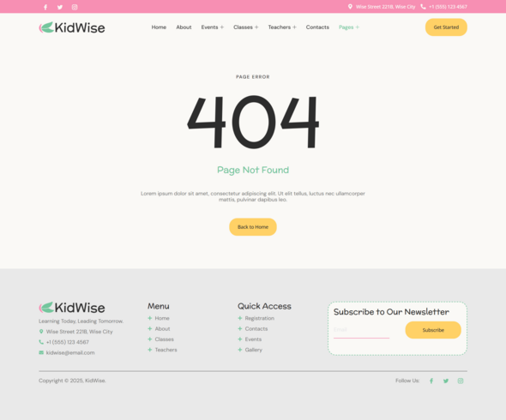Click the large 404 number
Screen dimensions: 506x420
[253, 122]
